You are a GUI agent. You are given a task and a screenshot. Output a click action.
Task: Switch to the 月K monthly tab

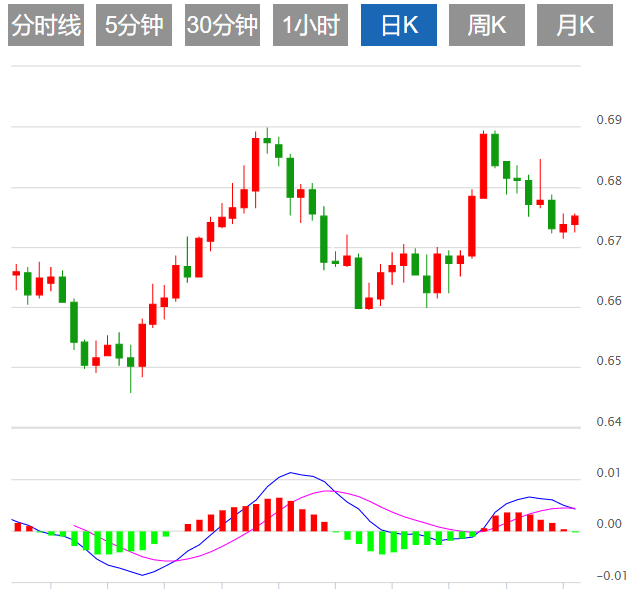click(x=575, y=25)
